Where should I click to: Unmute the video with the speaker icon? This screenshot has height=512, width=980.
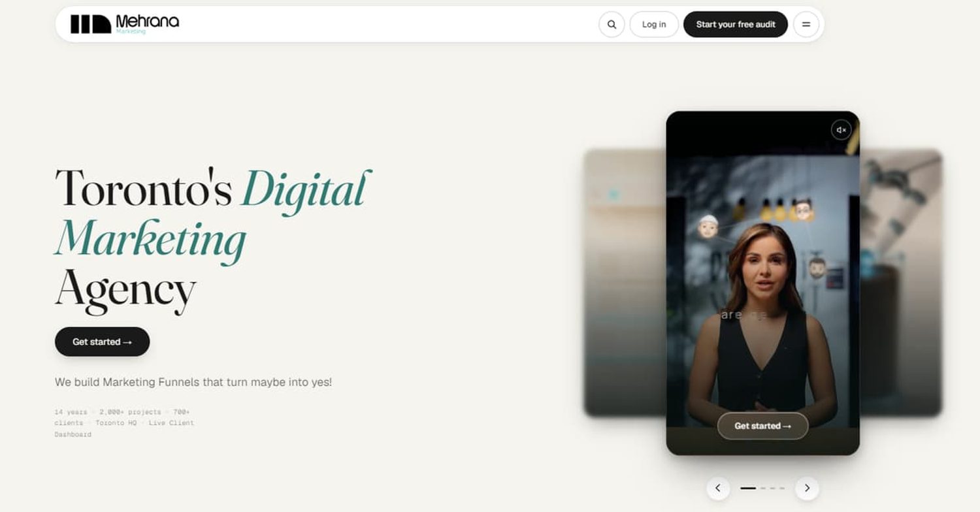(841, 130)
